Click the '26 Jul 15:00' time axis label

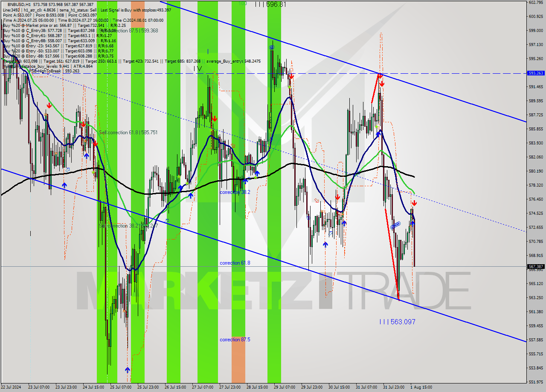click(x=175, y=387)
